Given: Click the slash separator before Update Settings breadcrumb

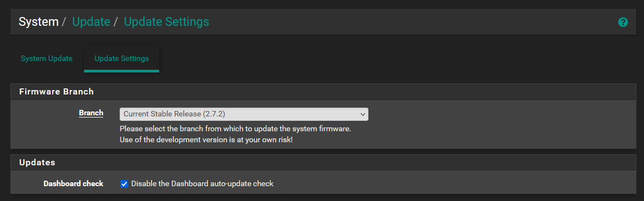Looking at the screenshot, I should (116, 22).
